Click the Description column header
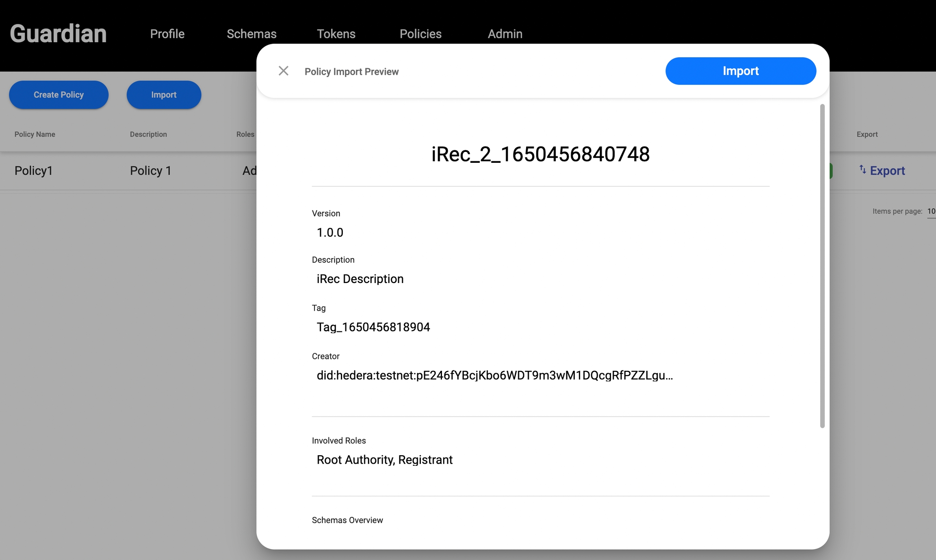The image size is (936, 560). [148, 134]
